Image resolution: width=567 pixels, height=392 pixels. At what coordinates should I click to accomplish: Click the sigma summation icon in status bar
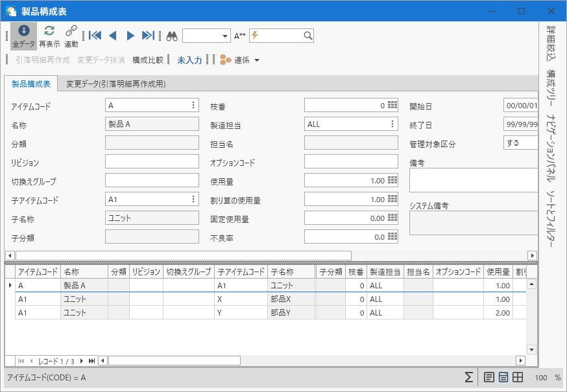pyautogui.click(x=468, y=377)
